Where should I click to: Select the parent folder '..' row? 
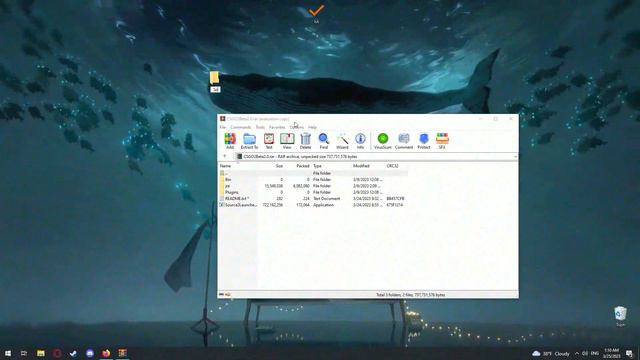point(313,173)
